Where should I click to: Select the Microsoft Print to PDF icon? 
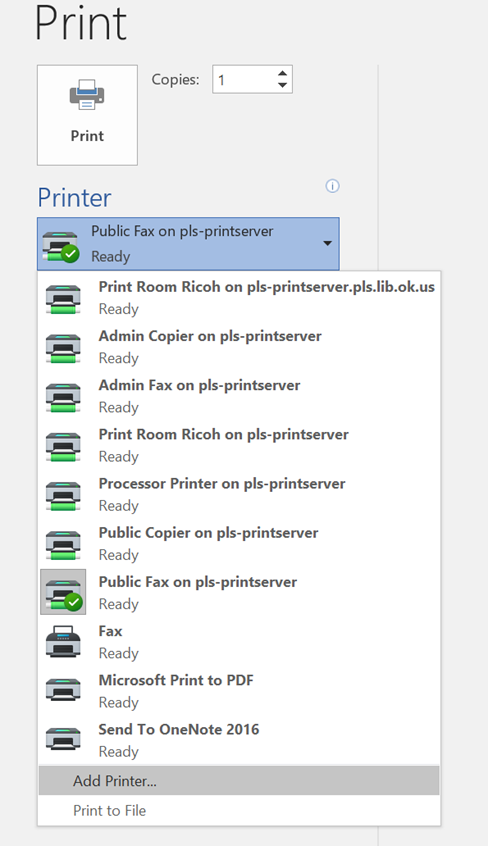(63, 691)
